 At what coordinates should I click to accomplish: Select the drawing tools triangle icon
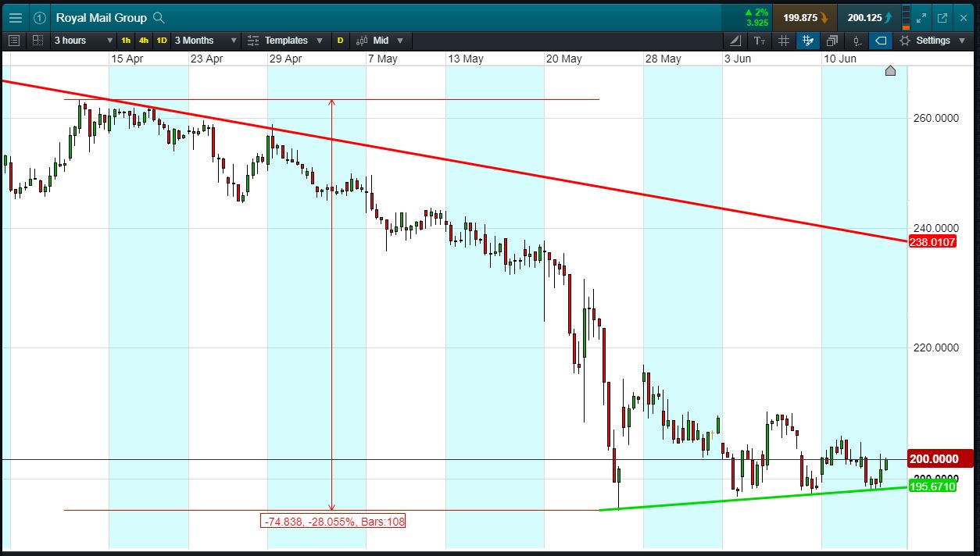pyautogui.click(x=735, y=41)
